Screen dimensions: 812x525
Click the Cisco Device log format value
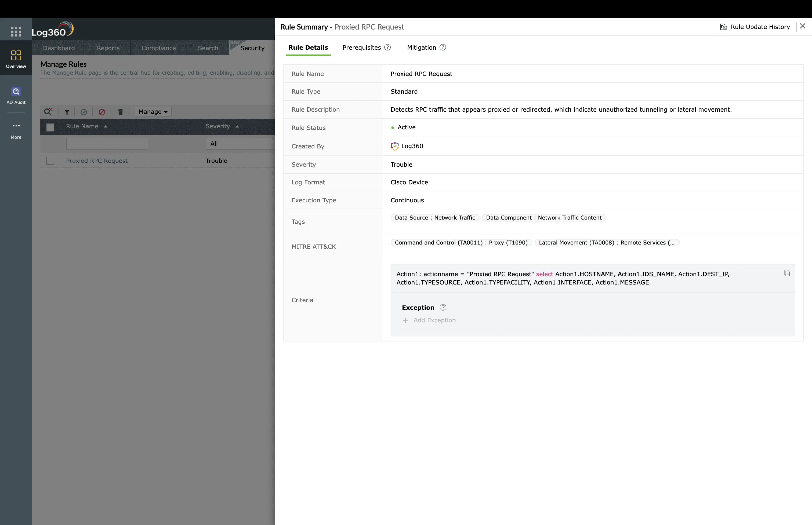pyautogui.click(x=409, y=183)
